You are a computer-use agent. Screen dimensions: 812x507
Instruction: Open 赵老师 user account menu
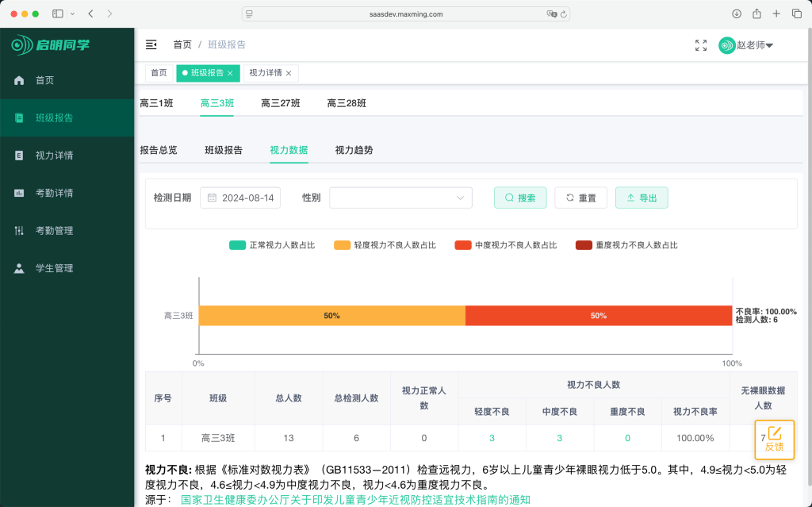(x=746, y=45)
